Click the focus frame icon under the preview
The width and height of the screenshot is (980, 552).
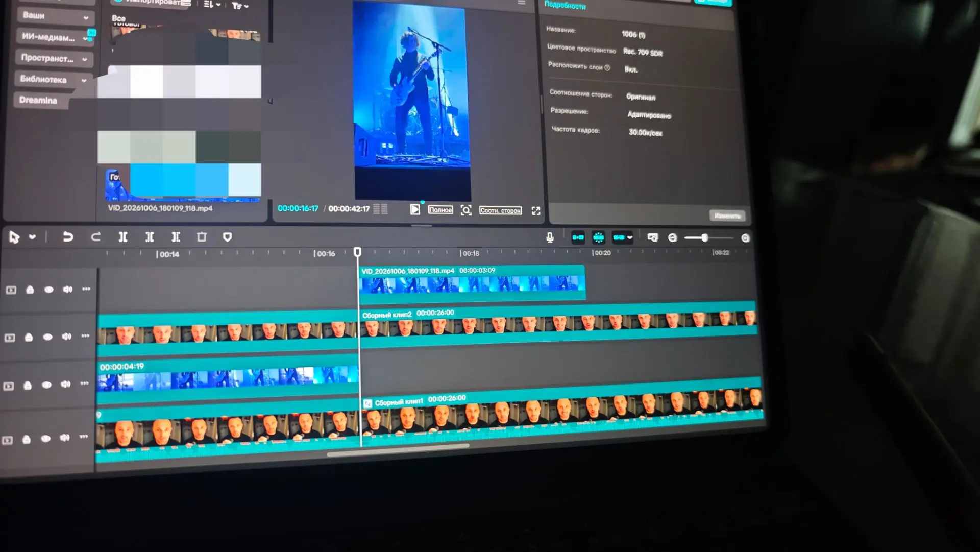coord(466,210)
